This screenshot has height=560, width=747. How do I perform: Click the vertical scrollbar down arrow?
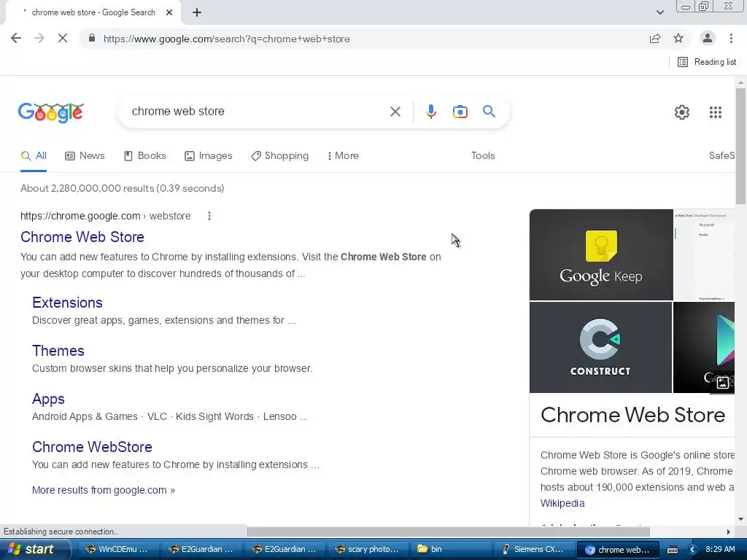[741, 519]
